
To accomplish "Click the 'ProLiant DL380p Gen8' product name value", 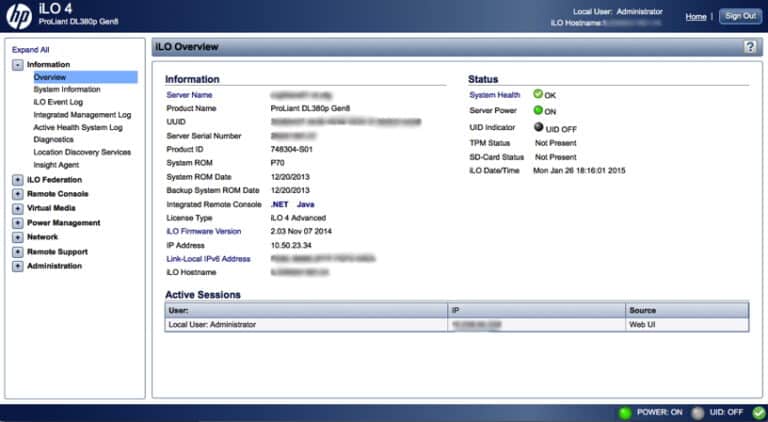I will click(x=310, y=108).
